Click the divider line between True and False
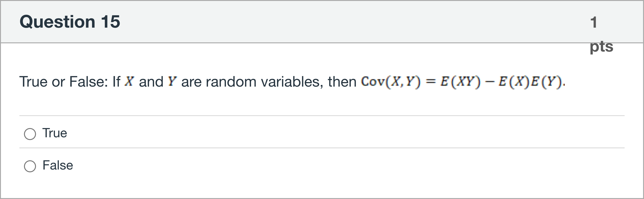 322,148
